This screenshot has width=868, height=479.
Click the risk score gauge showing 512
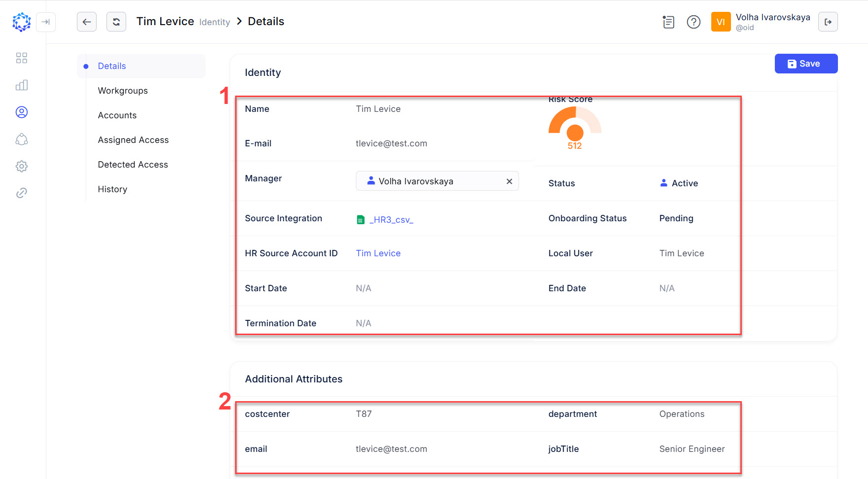coord(575,129)
